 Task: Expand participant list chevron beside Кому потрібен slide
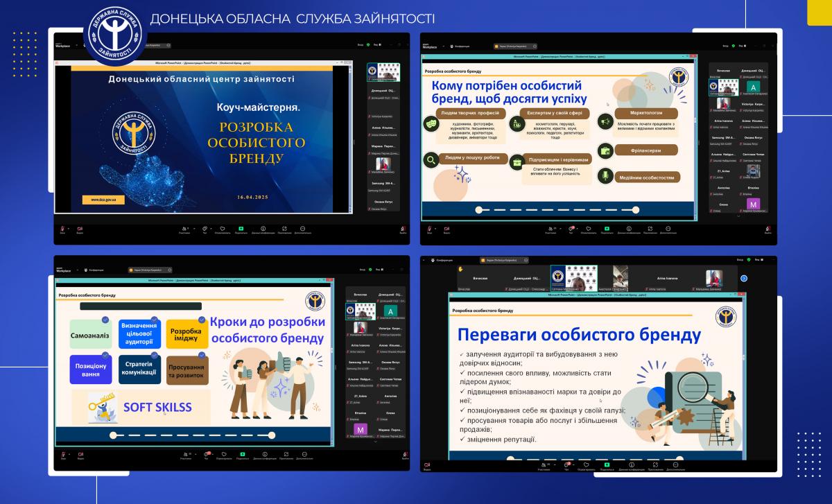738,216
